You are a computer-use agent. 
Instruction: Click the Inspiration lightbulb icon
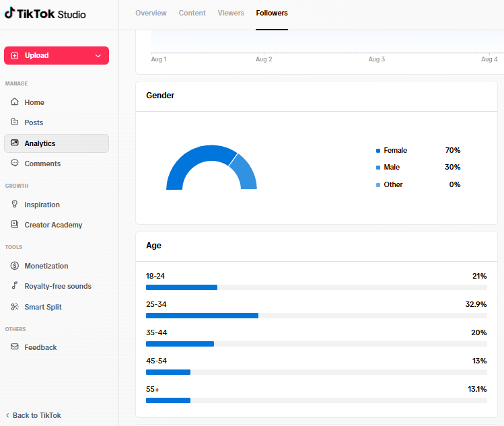pos(14,204)
